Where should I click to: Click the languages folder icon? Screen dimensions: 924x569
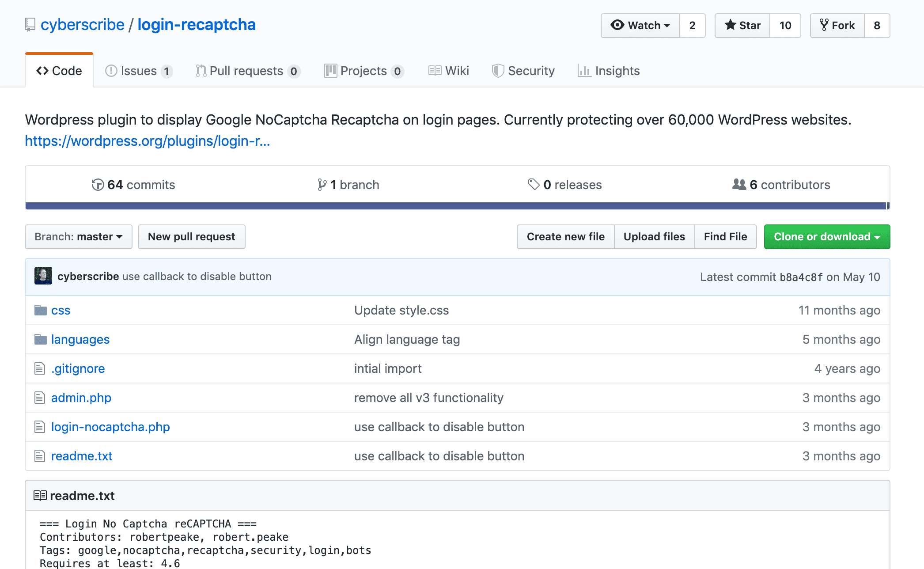41,339
